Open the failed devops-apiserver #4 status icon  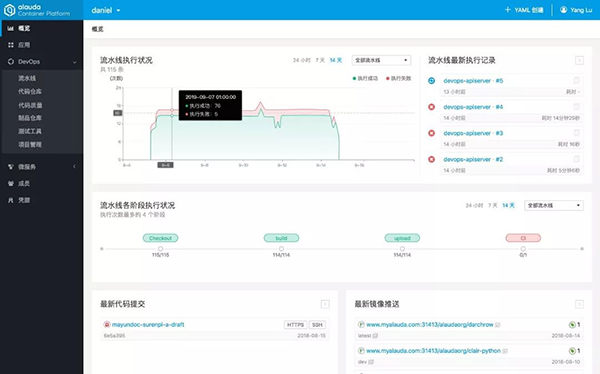[x=431, y=107]
